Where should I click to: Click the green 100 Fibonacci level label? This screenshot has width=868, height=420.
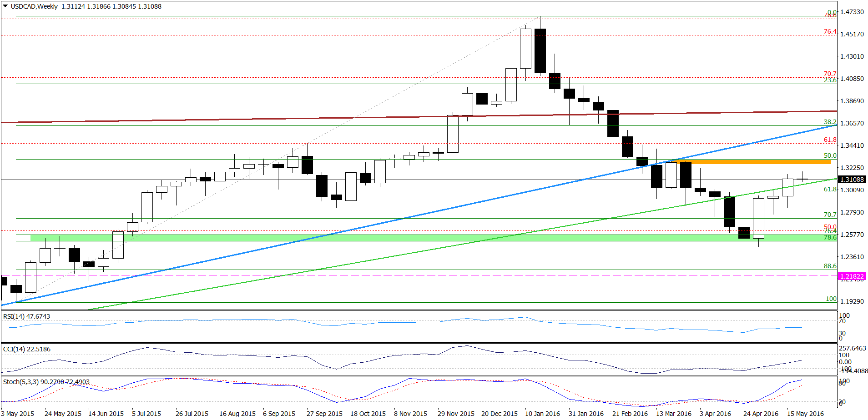click(831, 299)
